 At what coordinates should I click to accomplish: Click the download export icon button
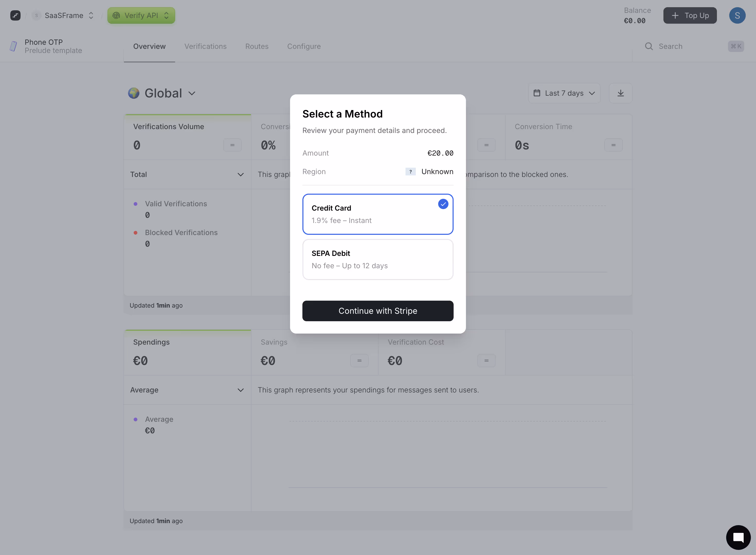620,93
